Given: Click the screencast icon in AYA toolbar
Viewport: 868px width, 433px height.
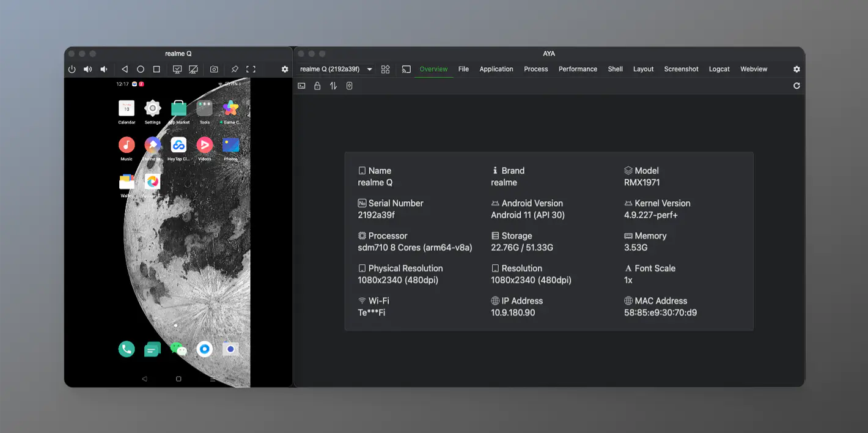Looking at the screenshot, I should click(x=406, y=70).
